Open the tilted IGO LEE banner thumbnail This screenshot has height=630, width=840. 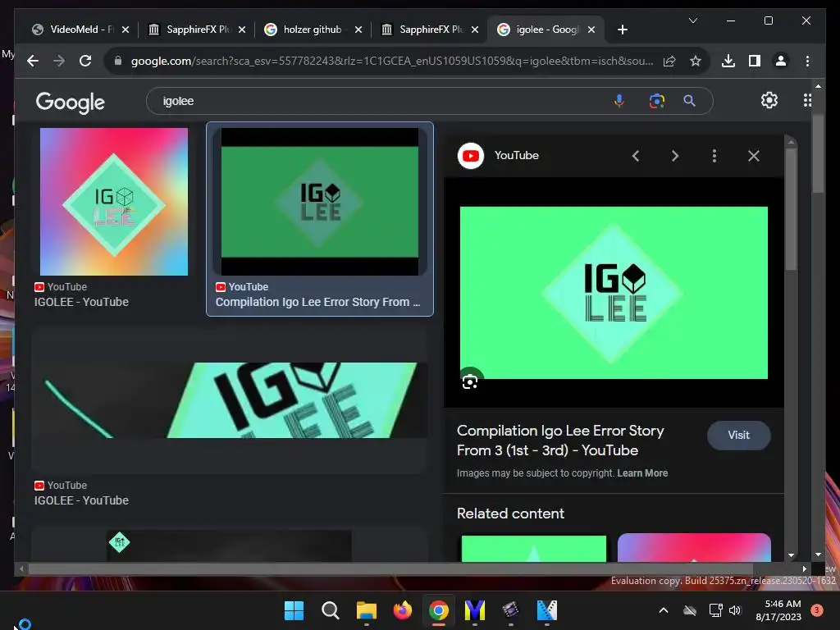pos(230,399)
